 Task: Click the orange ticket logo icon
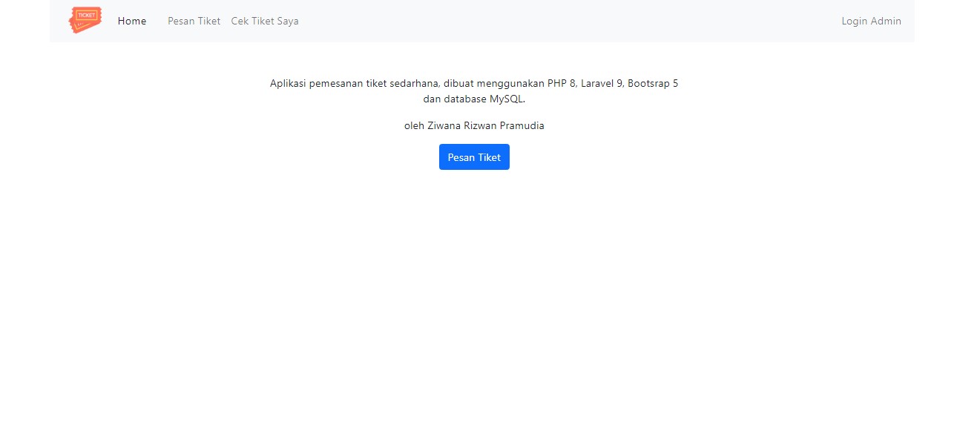[x=85, y=20]
